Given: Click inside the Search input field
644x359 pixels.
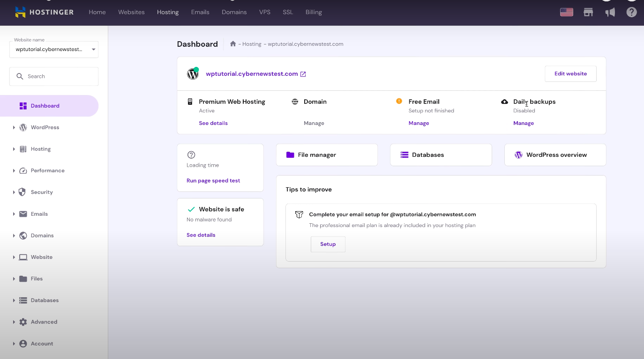Looking at the screenshot, I should coord(53,76).
